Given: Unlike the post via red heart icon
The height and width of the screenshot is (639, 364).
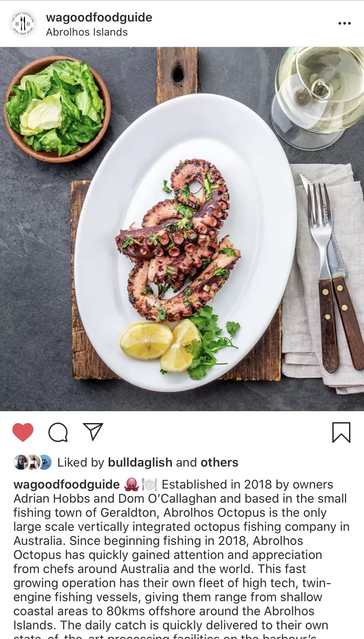Looking at the screenshot, I should tap(23, 432).
